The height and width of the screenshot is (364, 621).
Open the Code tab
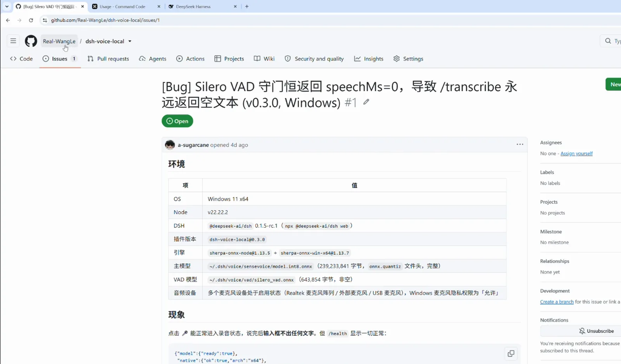21,59
